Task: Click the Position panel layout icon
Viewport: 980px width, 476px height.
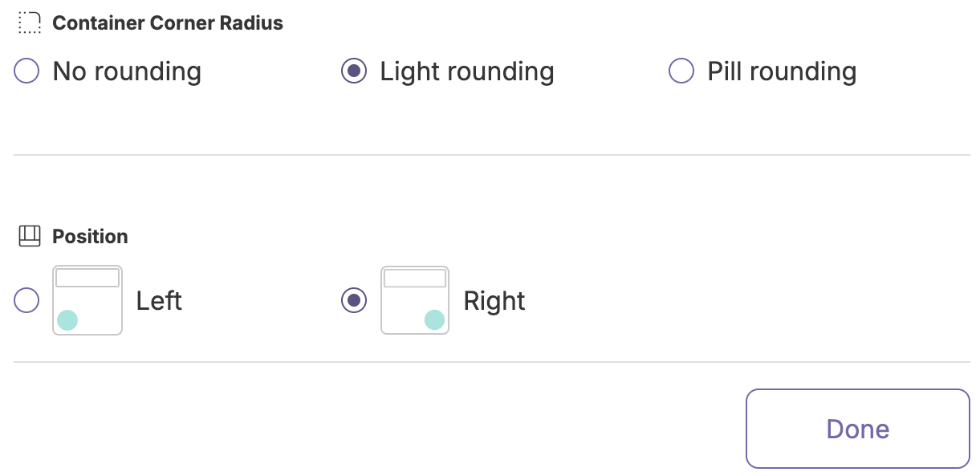Action: [x=28, y=235]
